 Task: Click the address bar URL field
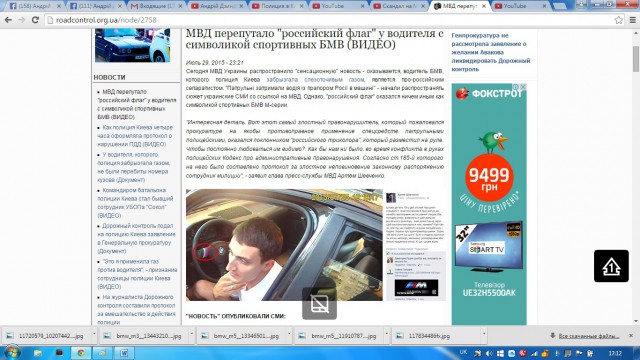click(327, 20)
